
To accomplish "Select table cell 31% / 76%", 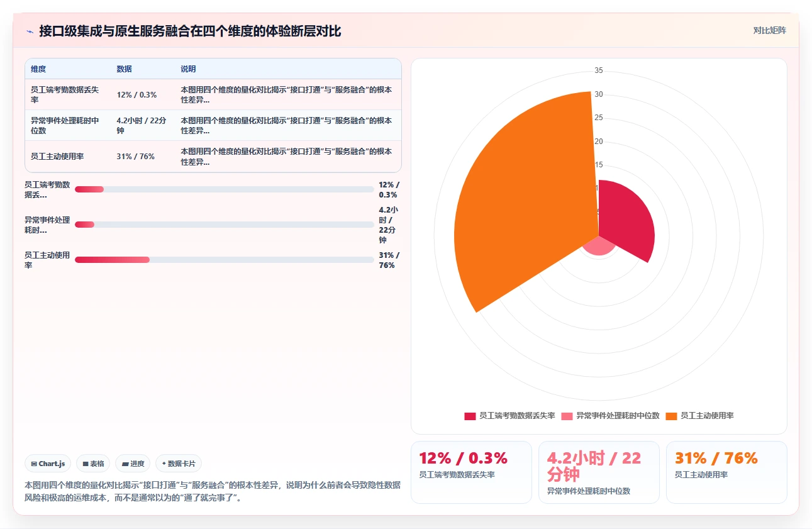I will tap(135, 157).
